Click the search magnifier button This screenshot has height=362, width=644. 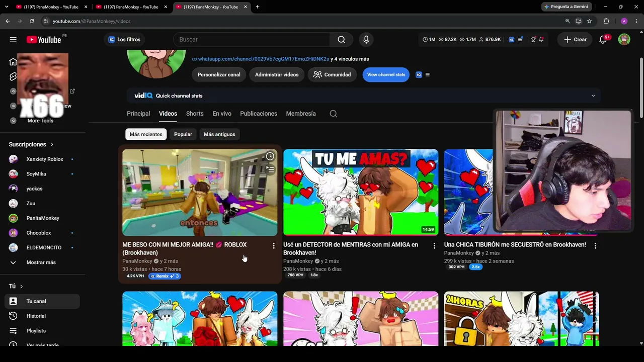pos(342,40)
